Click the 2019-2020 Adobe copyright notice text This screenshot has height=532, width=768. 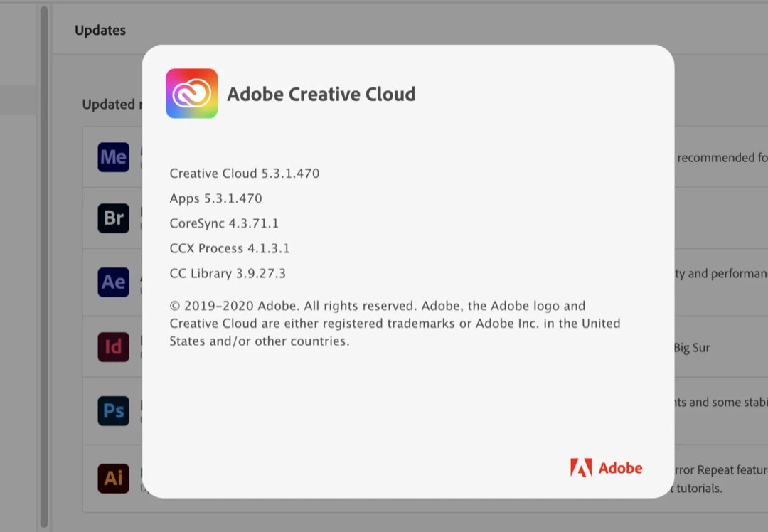pos(395,324)
